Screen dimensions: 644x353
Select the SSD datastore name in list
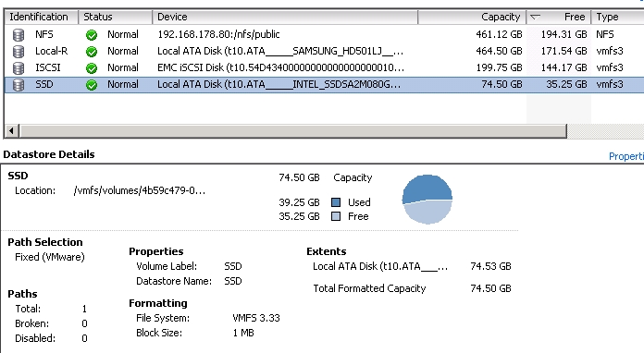tap(43, 84)
